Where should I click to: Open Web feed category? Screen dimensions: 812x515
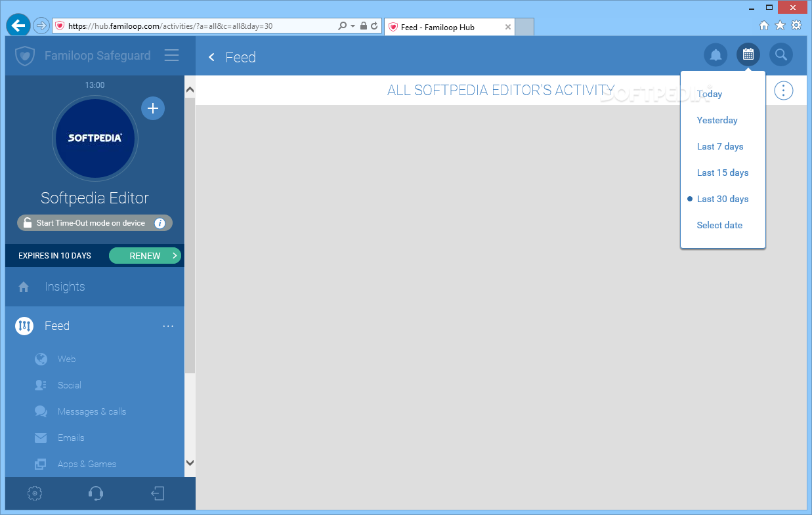[x=66, y=359]
